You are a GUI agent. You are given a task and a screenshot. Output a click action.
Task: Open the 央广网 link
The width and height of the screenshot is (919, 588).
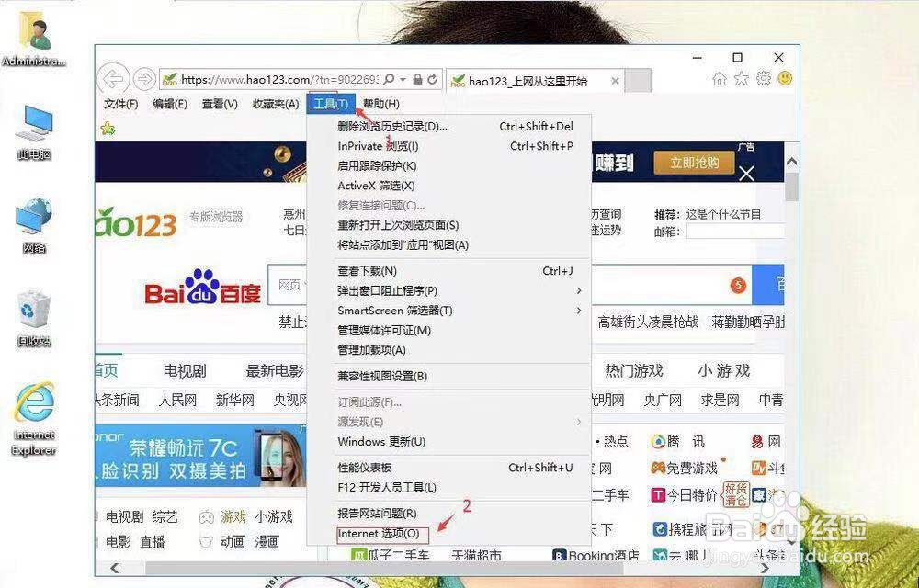(663, 400)
